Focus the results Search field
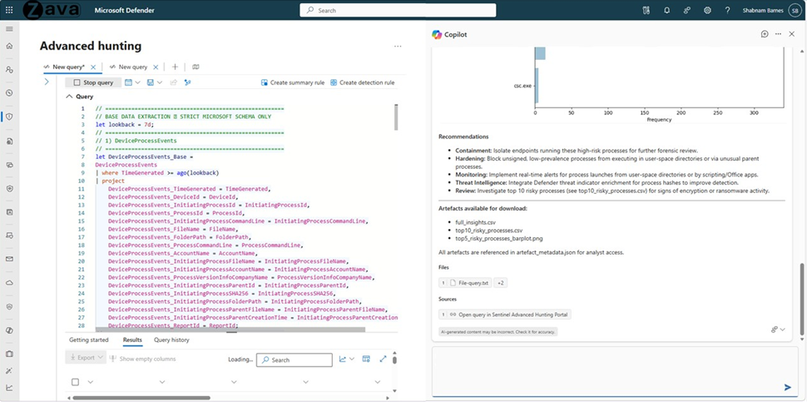 tap(294, 360)
